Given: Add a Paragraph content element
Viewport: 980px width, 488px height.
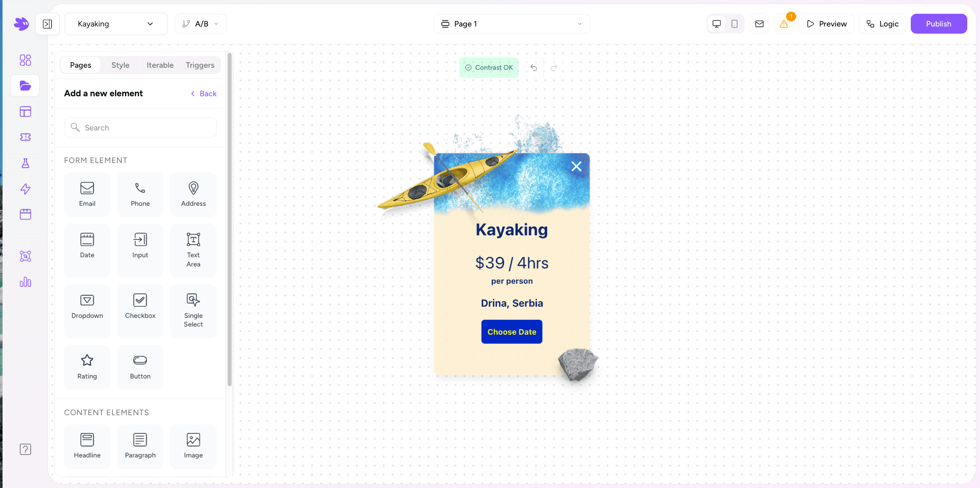Looking at the screenshot, I should coord(140,446).
